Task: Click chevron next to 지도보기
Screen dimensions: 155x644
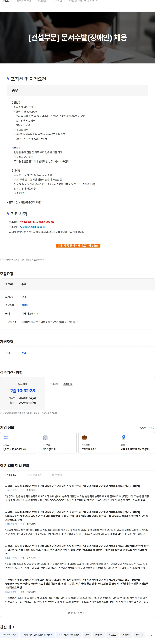Action: click(78, 322)
